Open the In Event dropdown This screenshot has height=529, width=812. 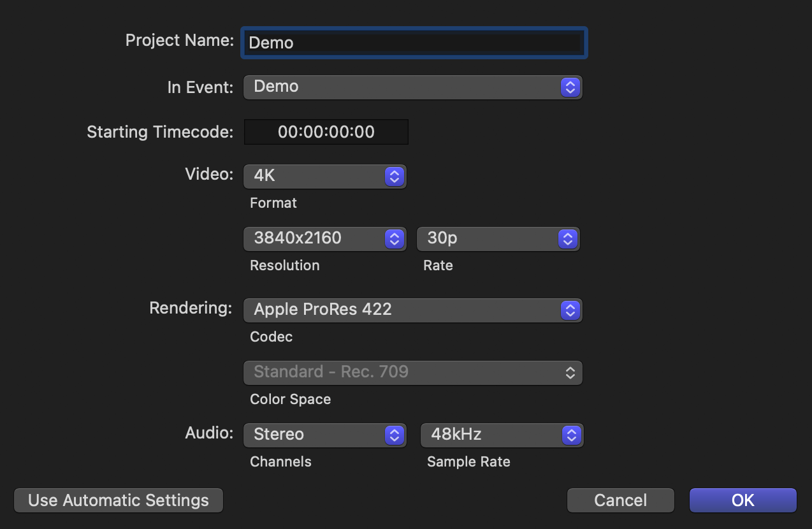[x=413, y=87]
